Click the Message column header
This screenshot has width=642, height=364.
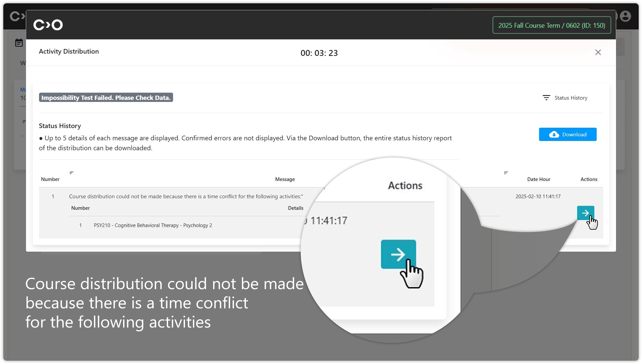(x=285, y=179)
